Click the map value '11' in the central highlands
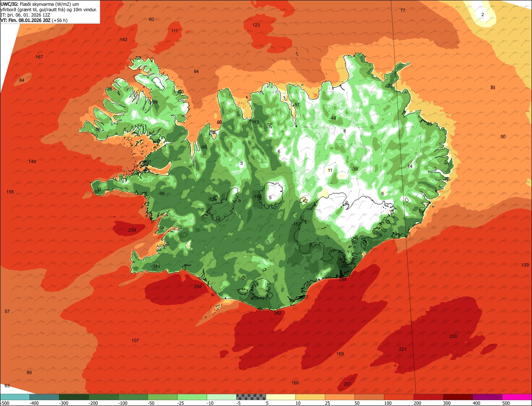532x406 pixels. pyautogui.click(x=330, y=171)
